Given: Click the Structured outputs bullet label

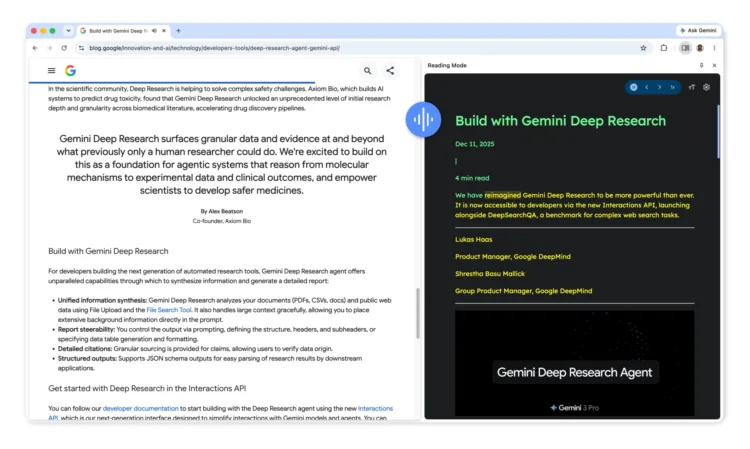Looking at the screenshot, I should click(87, 359).
